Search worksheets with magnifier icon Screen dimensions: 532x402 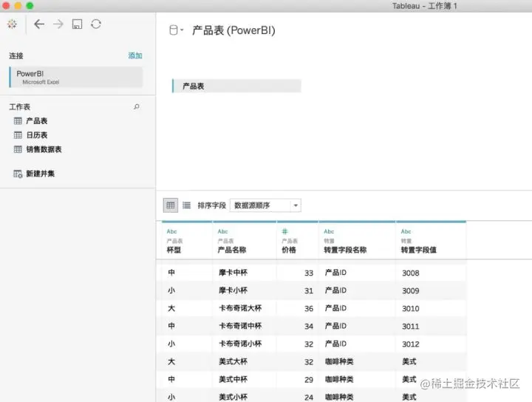point(137,107)
